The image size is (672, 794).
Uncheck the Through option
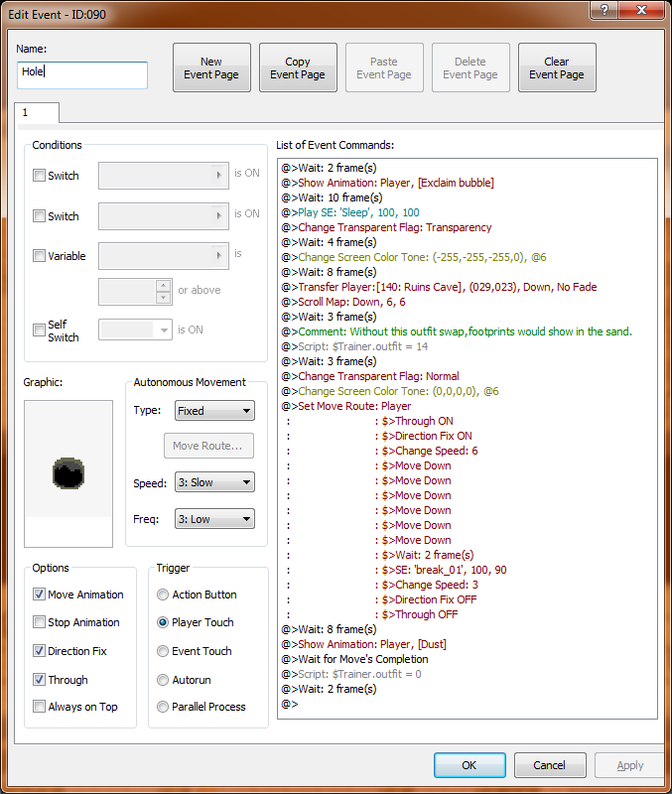40,680
